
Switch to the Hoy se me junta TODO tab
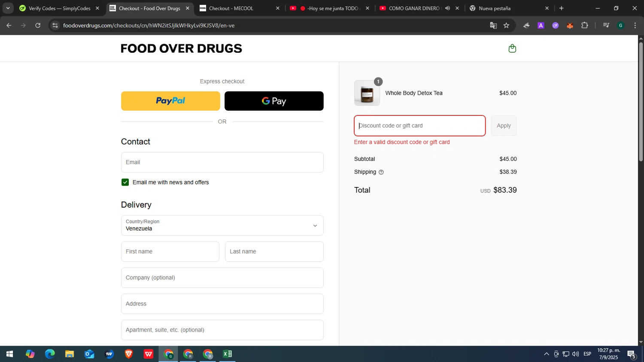tap(330, 8)
